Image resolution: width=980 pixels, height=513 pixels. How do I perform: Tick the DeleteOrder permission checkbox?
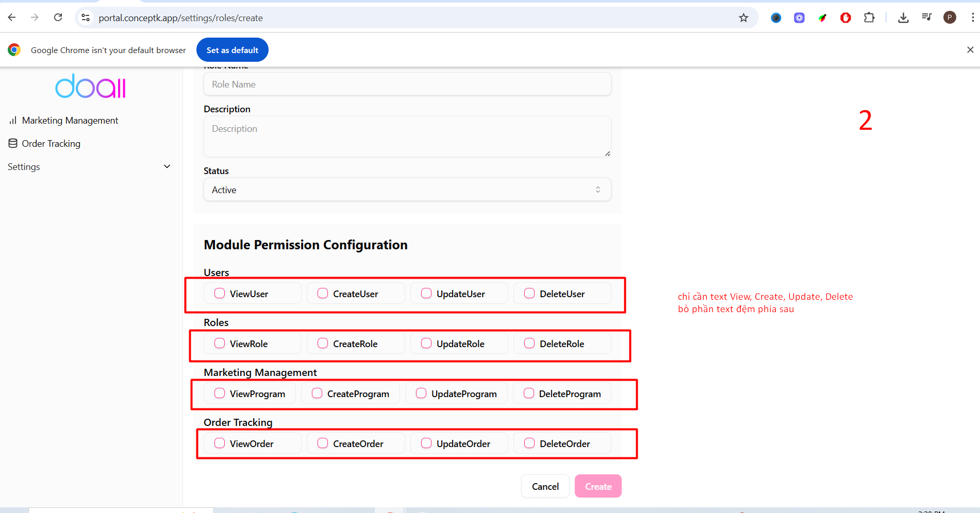point(529,443)
